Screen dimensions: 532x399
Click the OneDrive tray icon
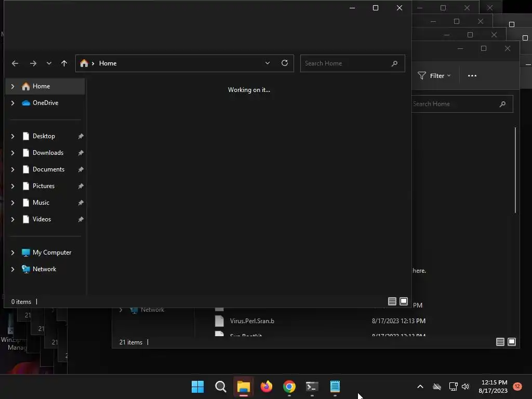pyautogui.click(x=436, y=387)
